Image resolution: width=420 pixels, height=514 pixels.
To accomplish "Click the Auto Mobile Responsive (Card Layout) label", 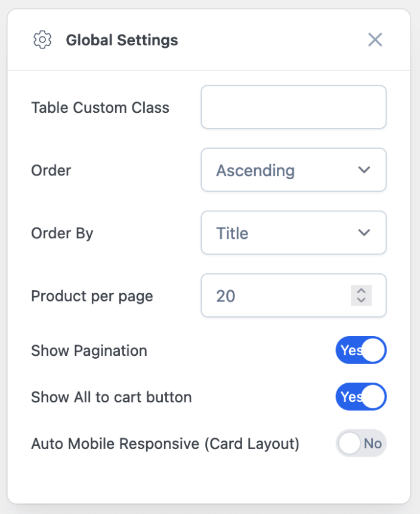I will point(165,444).
